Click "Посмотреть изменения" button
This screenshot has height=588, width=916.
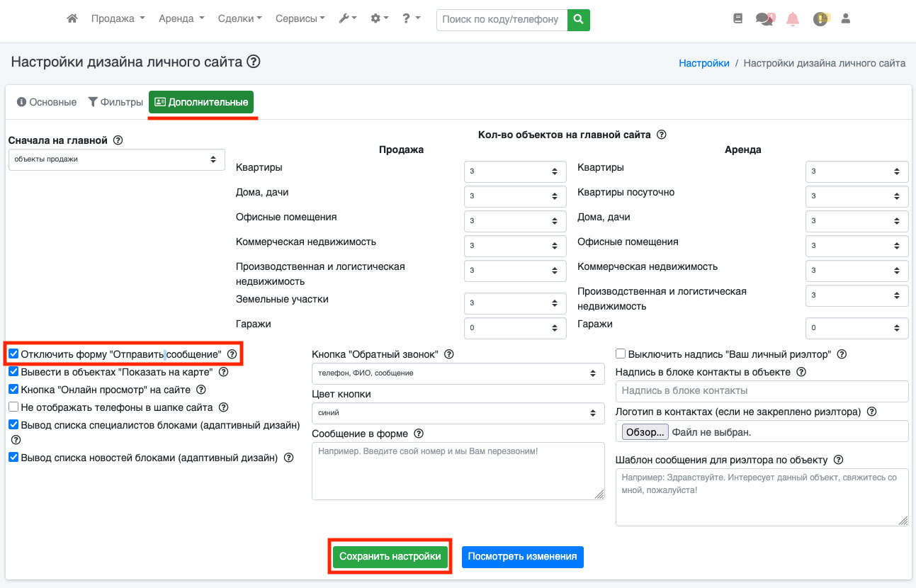point(522,557)
